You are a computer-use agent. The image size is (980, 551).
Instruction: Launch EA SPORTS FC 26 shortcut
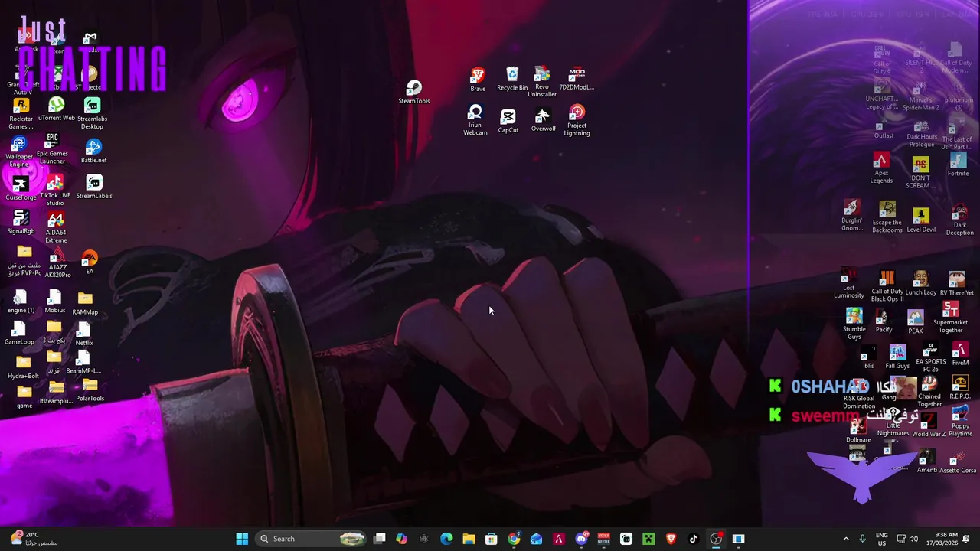930,358
